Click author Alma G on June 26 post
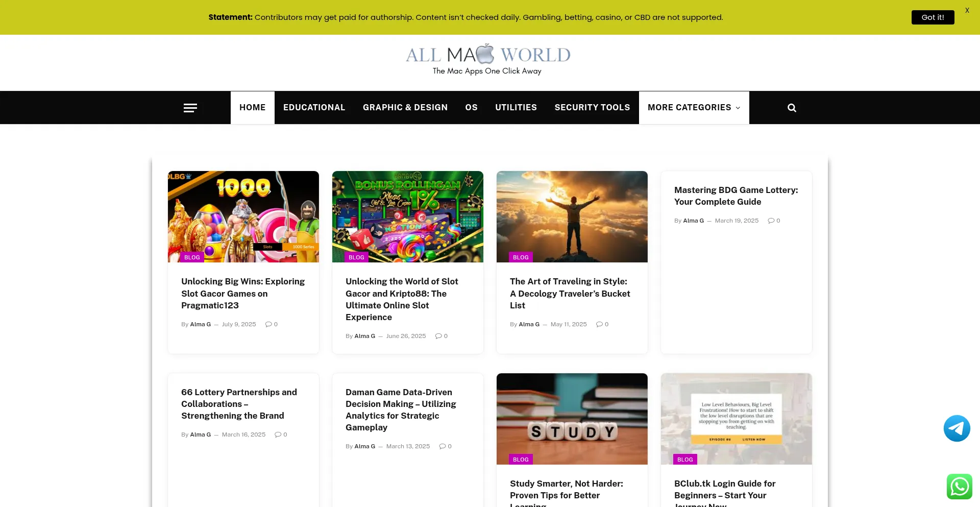The height and width of the screenshot is (507, 980). click(365, 336)
